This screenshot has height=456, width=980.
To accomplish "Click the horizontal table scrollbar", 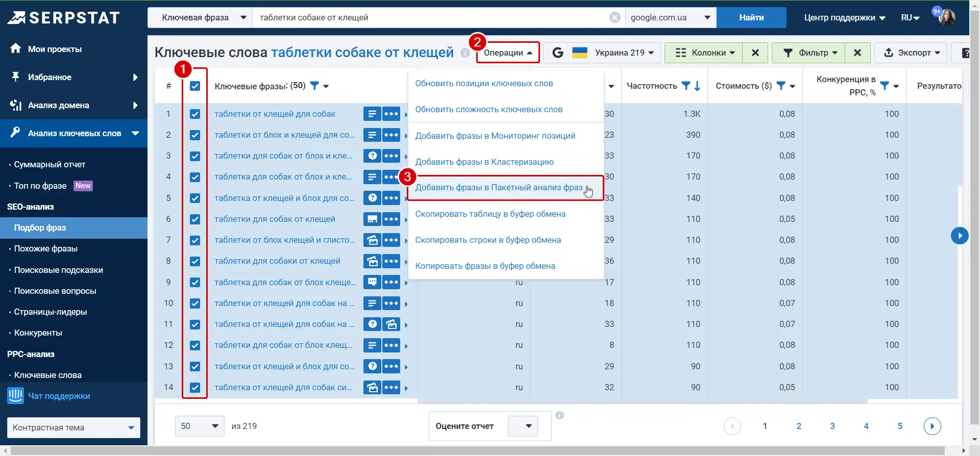I will 642,401.
